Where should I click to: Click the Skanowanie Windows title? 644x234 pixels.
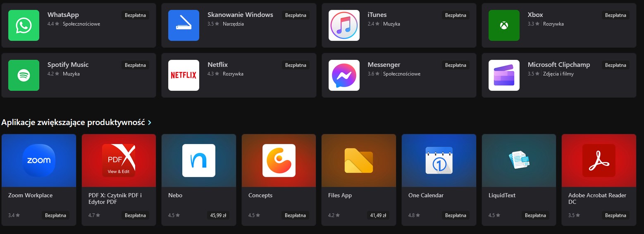tap(240, 15)
